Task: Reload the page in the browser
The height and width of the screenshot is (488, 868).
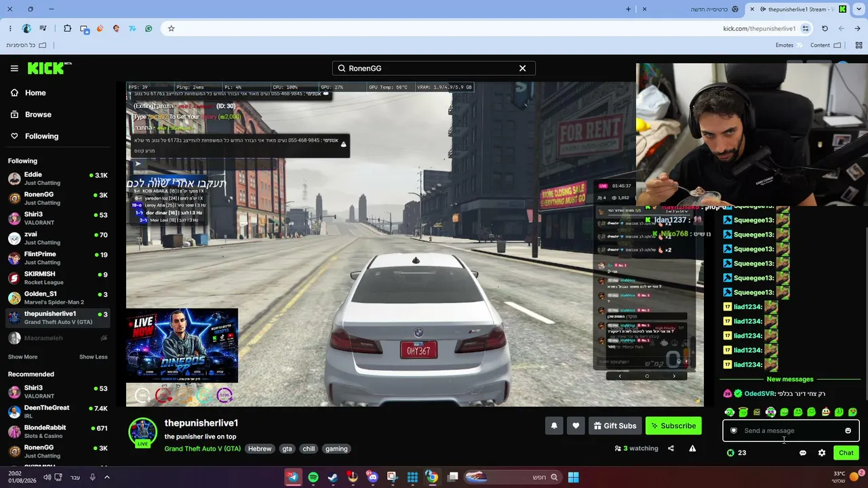Action: click(825, 28)
